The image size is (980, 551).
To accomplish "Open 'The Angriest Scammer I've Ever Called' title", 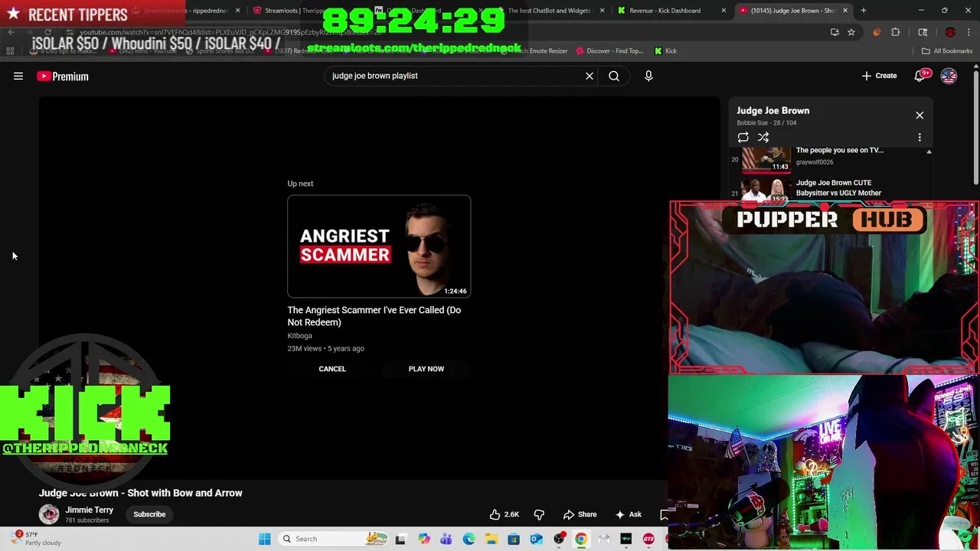I will coord(374,316).
